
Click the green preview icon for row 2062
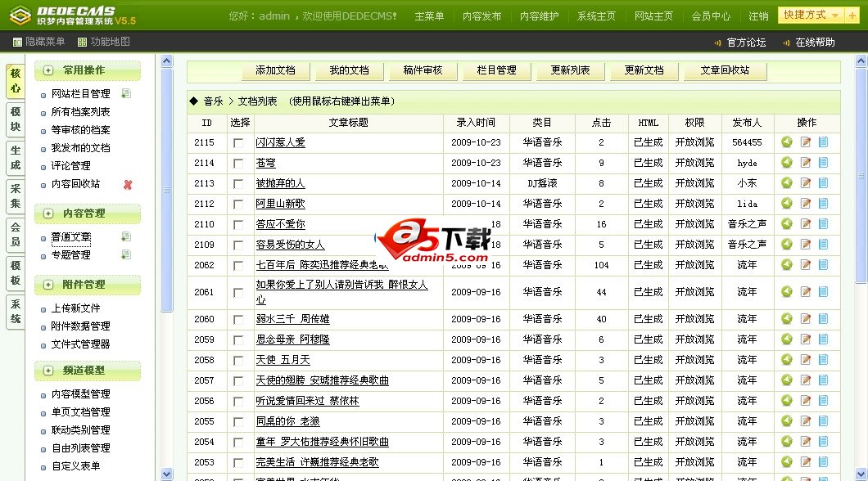[787, 265]
